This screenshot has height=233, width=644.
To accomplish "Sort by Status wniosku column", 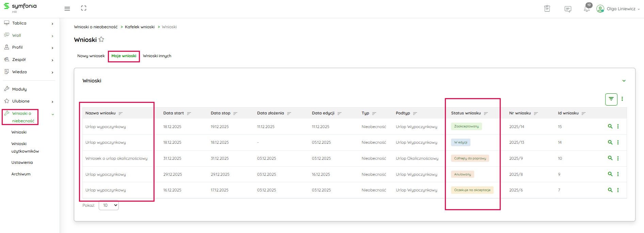I will [486, 113].
